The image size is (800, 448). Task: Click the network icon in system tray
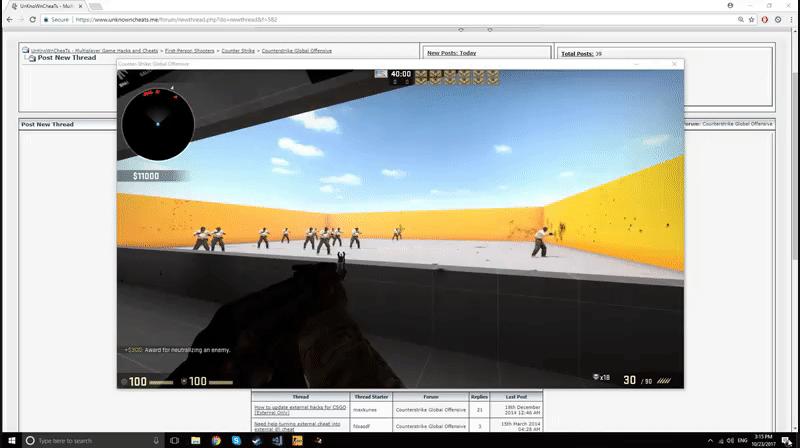(x=720, y=441)
